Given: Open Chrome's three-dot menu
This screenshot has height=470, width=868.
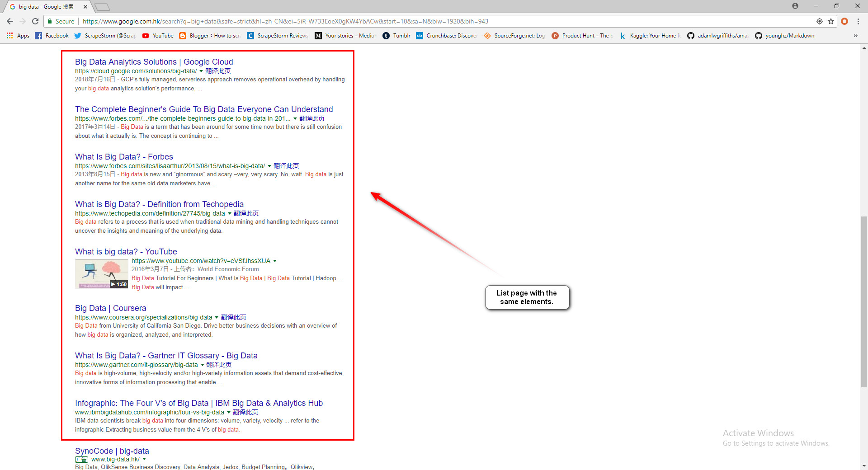Looking at the screenshot, I should [x=858, y=21].
